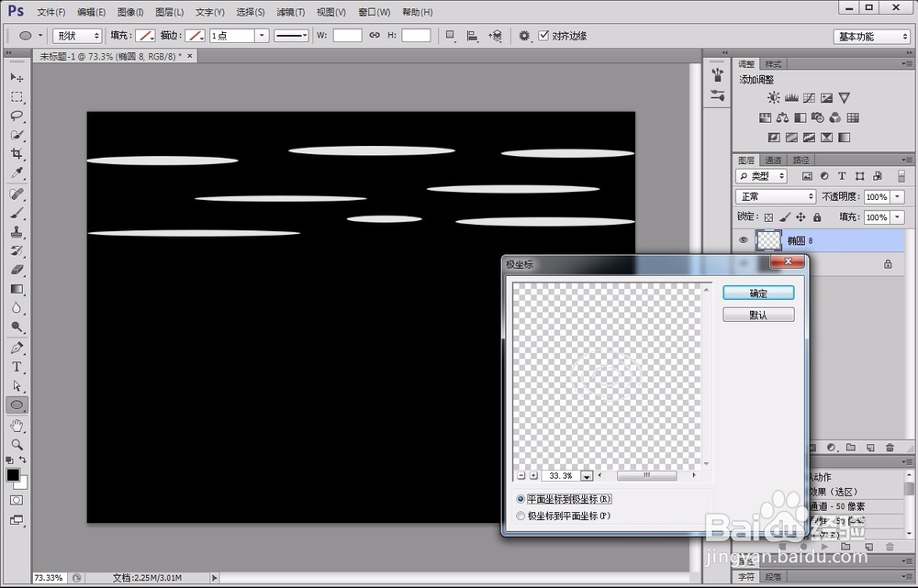
Task: Select the Eyedropper tool
Action: click(x=17, y=173)
